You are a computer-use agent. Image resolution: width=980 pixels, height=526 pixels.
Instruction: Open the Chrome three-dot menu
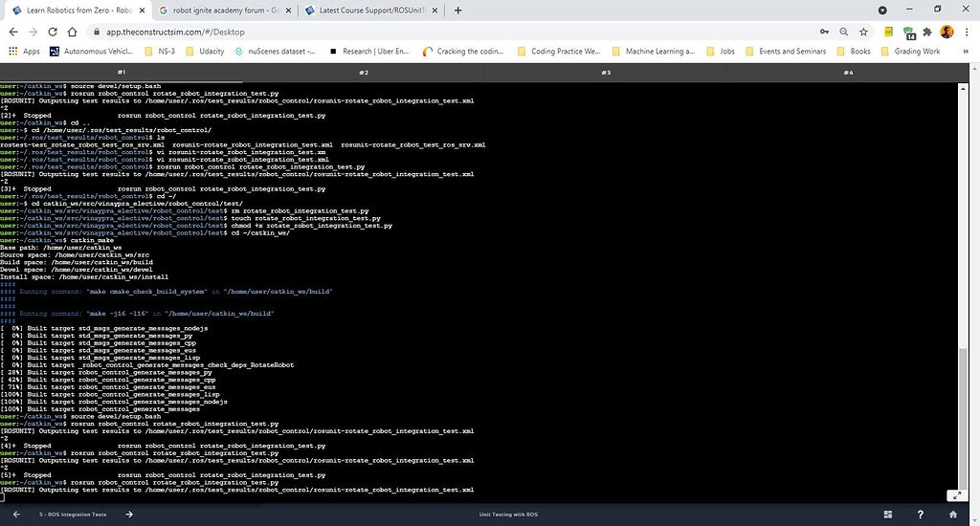coord(967,32)
